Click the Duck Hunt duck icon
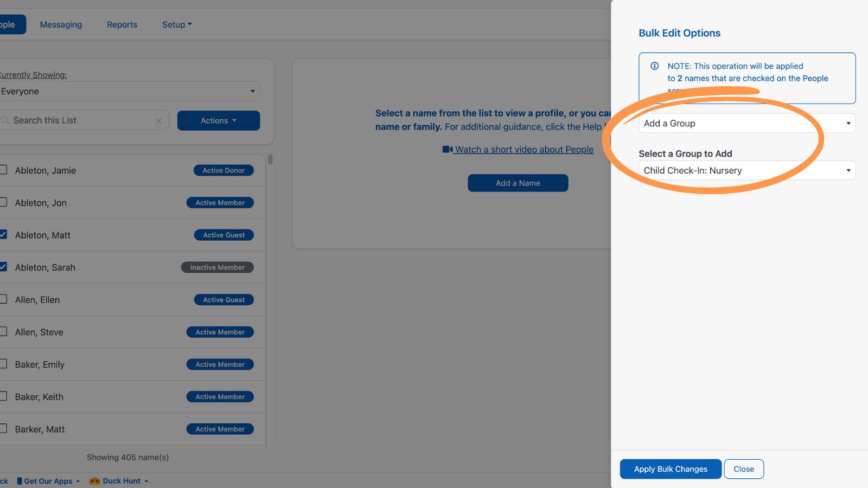The image size is (868, 488). tap(94, 481)
